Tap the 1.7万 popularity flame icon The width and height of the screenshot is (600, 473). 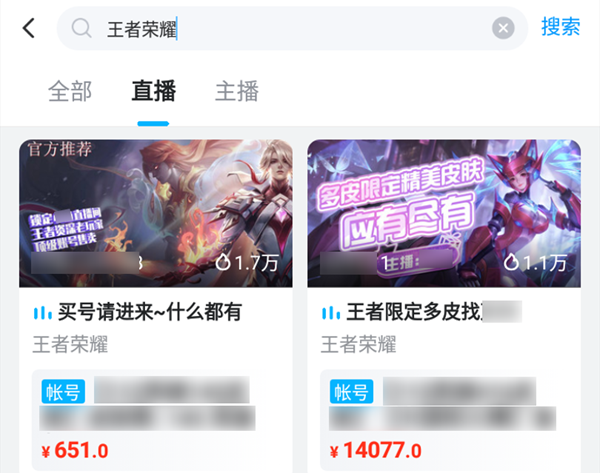click(223, 263)
